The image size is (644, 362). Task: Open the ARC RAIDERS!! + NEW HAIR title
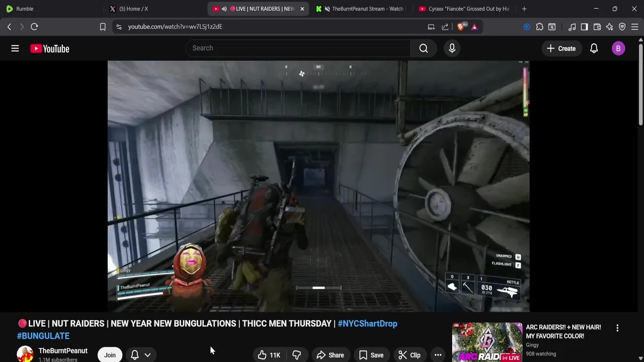(563, 331)
